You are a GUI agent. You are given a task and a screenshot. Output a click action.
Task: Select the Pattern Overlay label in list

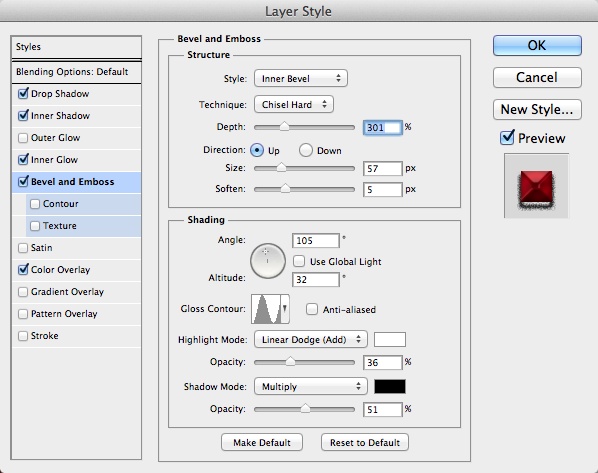point(64,314)
